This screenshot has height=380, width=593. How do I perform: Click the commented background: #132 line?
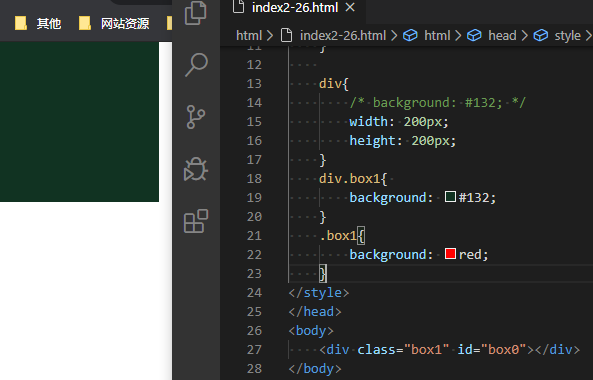tap(438, 102)
